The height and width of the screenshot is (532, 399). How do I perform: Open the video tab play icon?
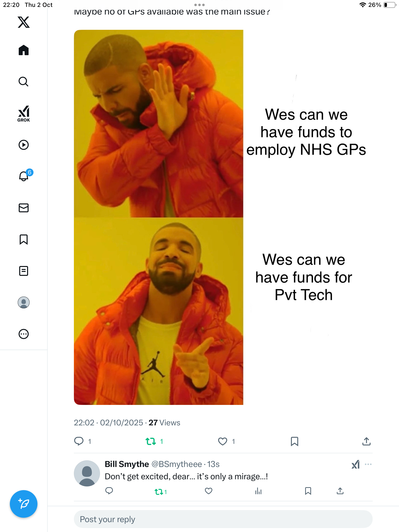click(x=24, y=145)
